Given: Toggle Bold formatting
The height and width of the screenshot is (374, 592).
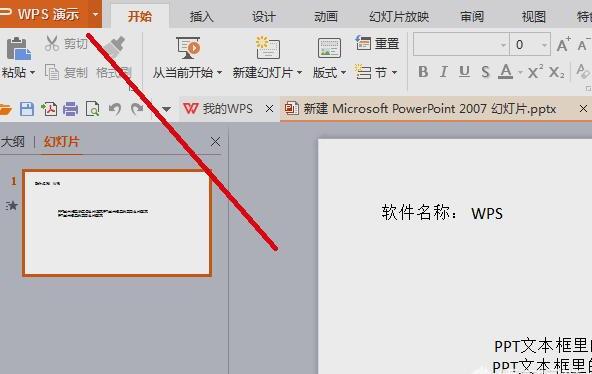Looking at the screenshot, I should pos(423,72).
